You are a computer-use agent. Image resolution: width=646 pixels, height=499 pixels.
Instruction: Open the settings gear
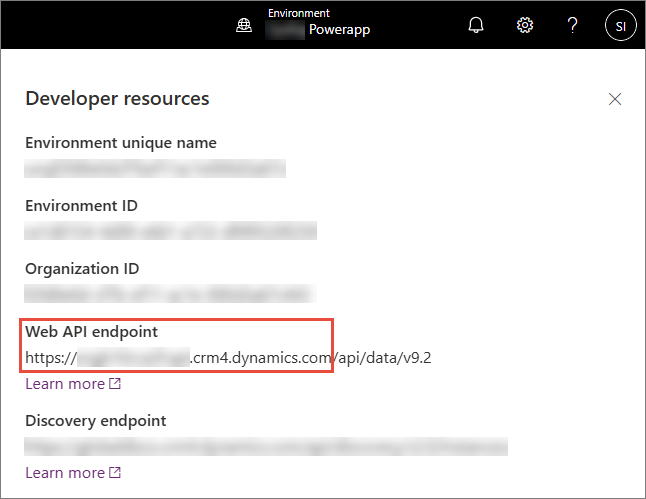click(524, 25)
